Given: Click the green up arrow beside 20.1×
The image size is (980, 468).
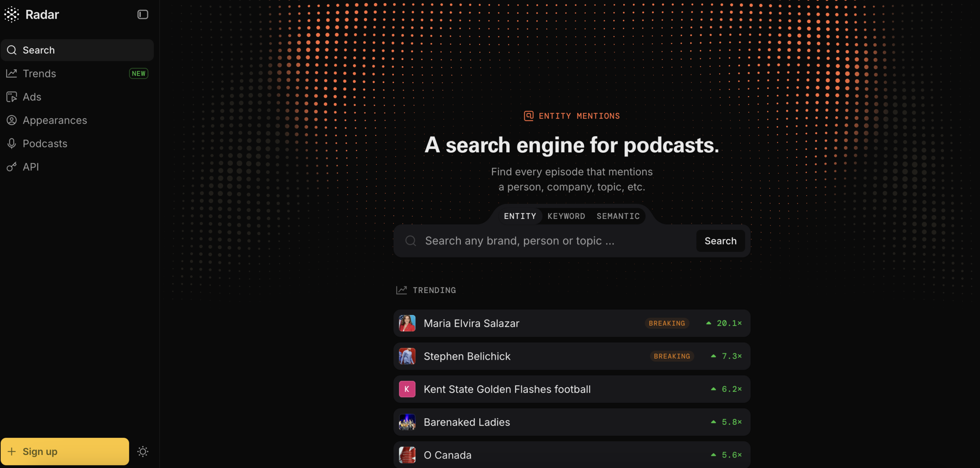Looking at the screenshot, I should point(709,323).
